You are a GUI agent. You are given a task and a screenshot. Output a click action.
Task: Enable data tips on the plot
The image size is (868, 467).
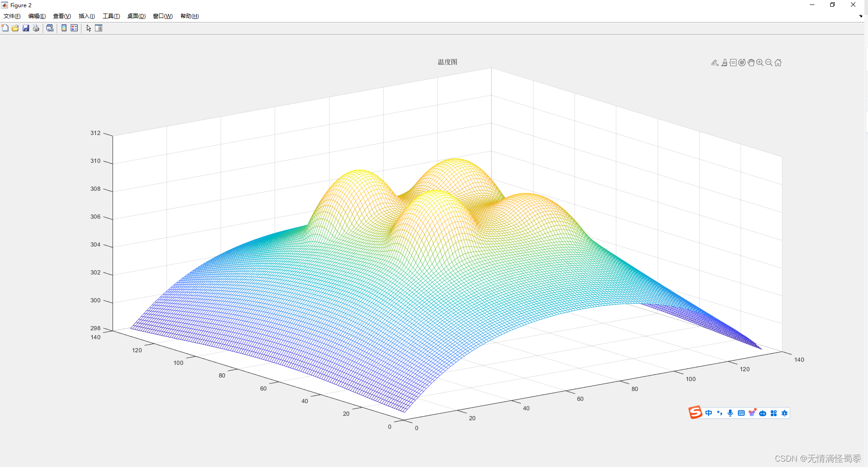point(733,63)
